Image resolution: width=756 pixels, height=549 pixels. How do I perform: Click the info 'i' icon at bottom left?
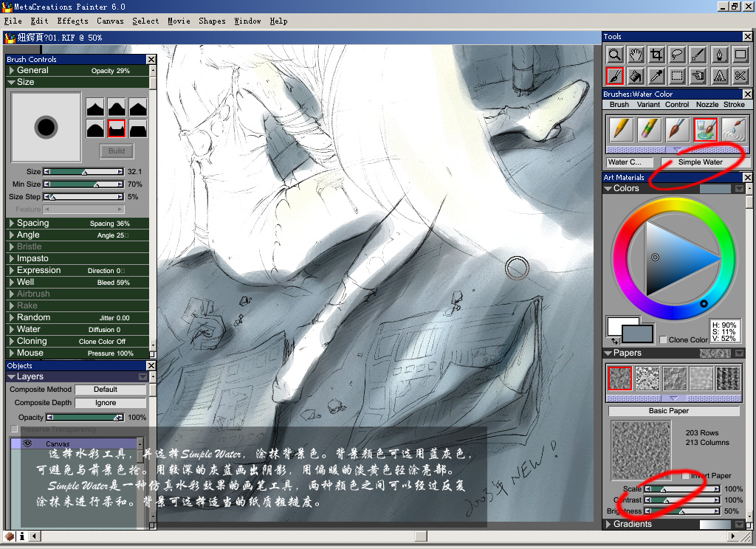pos(21,536)
